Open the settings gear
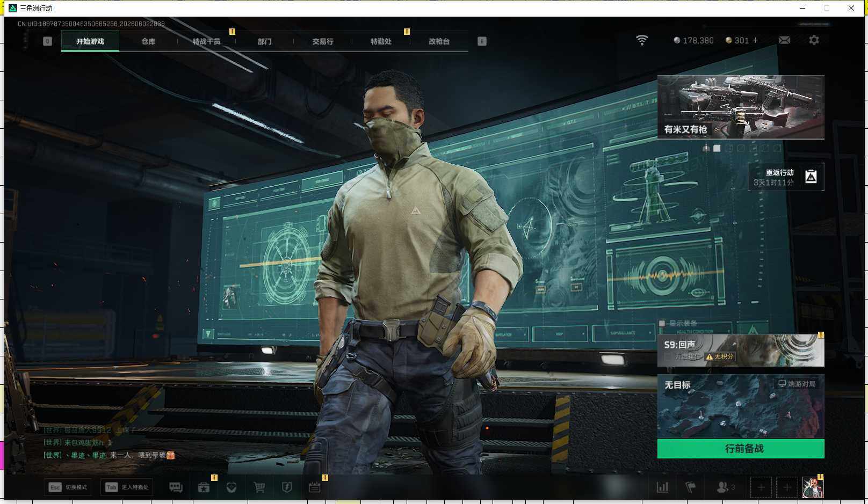 (x=814, y=40)
